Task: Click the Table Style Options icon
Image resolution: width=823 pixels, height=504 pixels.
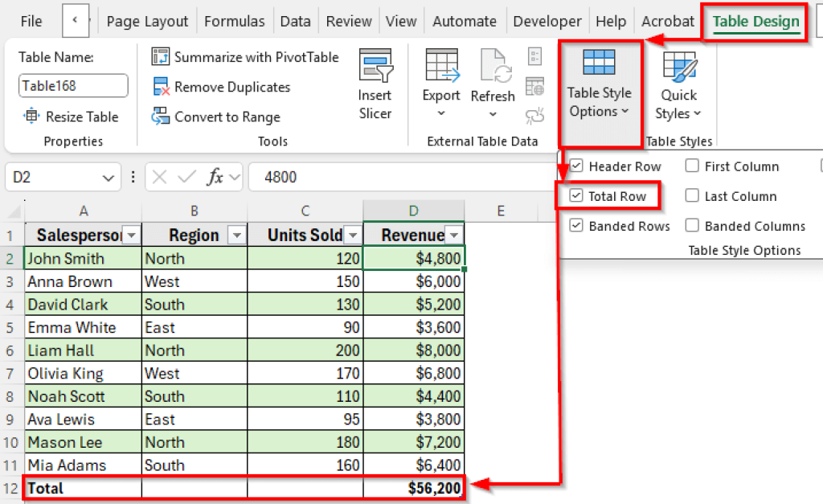Action: 600,63
